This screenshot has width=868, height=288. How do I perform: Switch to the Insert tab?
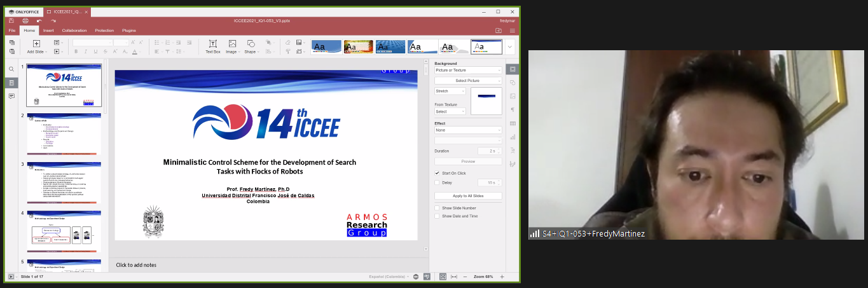[x=48, y=31]
